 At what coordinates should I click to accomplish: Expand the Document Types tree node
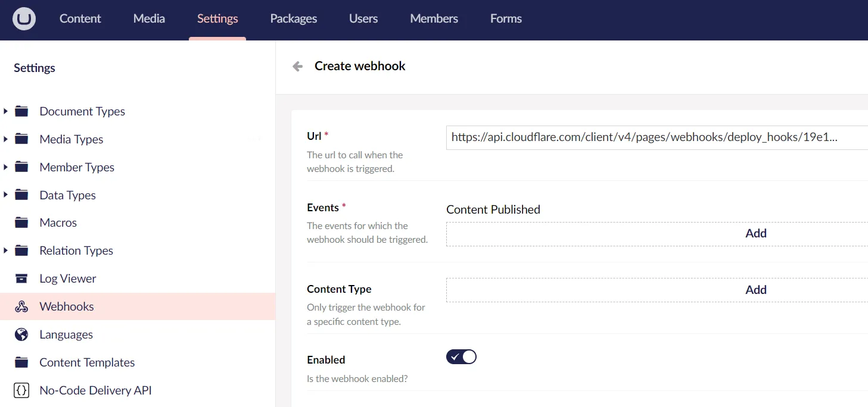tap(5, 111)
